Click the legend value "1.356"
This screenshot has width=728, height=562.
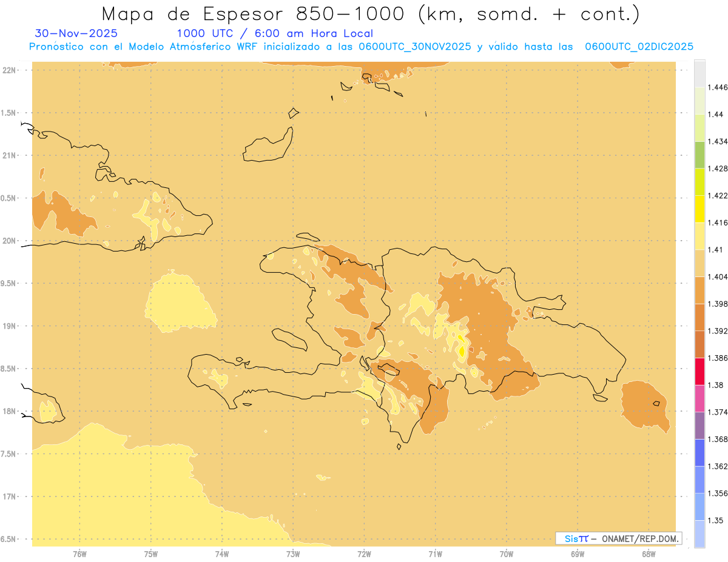[718, 493]
